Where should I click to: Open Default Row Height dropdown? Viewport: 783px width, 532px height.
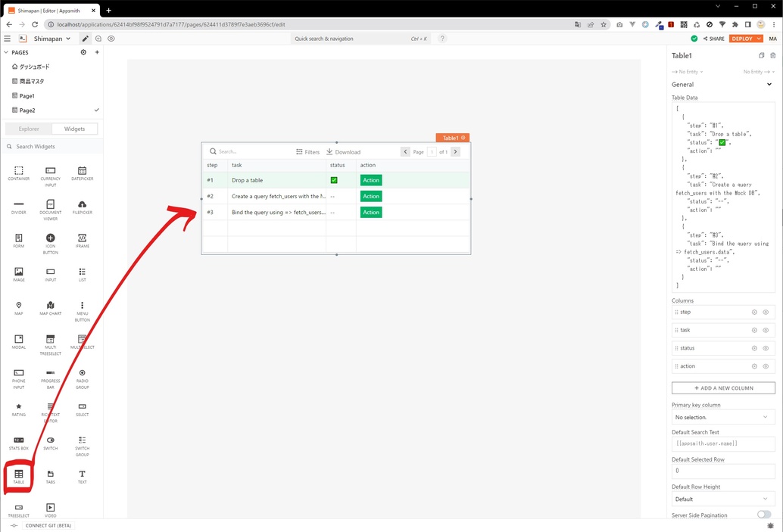pos(723,499)
